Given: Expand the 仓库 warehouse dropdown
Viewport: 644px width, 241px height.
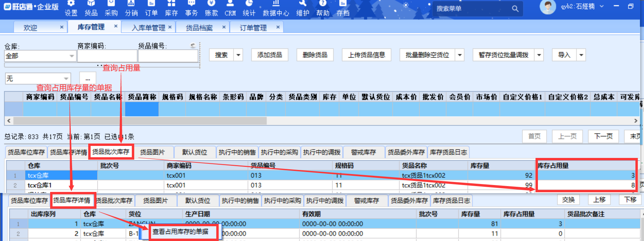Looking at the screenshot, I should point(71,56).
